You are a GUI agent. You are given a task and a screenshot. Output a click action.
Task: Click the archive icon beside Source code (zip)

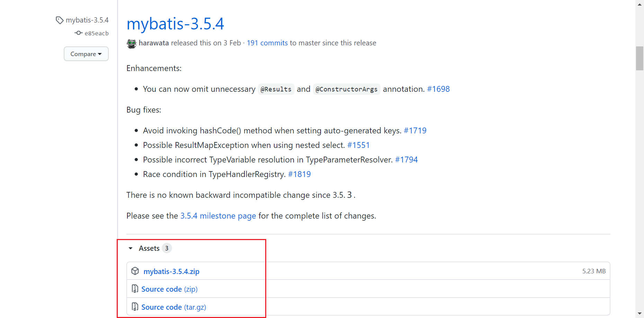tap(135, 289)
